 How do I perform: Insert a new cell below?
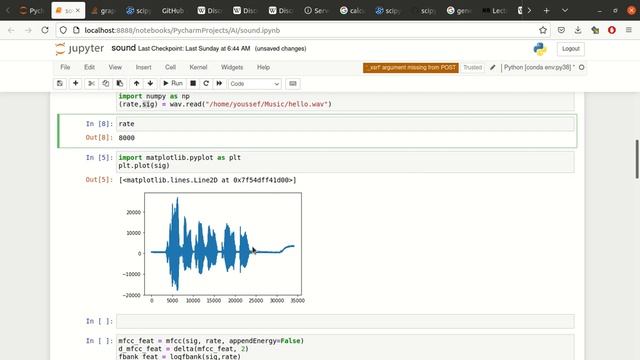tap(76, 84)
